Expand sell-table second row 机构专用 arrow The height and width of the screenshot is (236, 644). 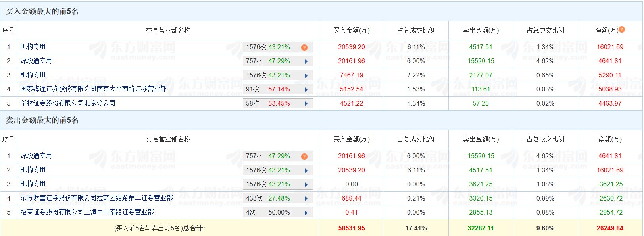click(x=306, y=170)
